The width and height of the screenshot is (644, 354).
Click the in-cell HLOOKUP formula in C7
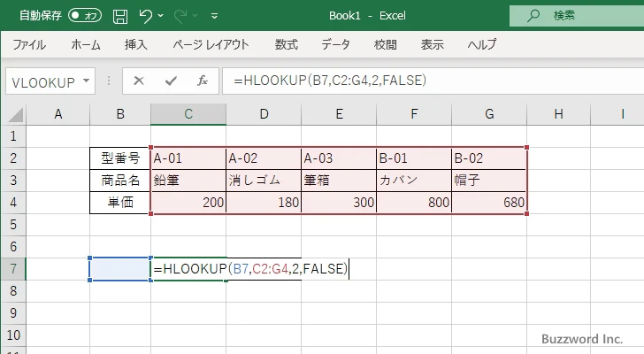coord(250,269)
